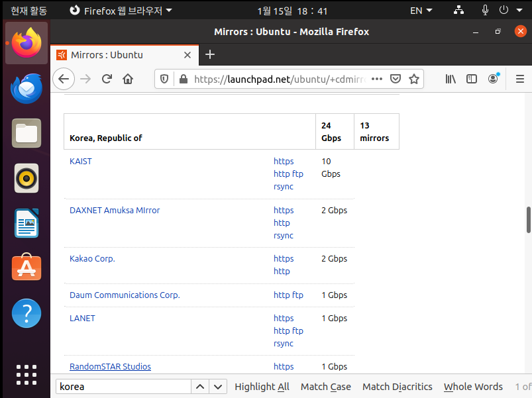Expand the system menu arrow
The width and height of the screenshot is (532, 398).
tap(519, 10)
